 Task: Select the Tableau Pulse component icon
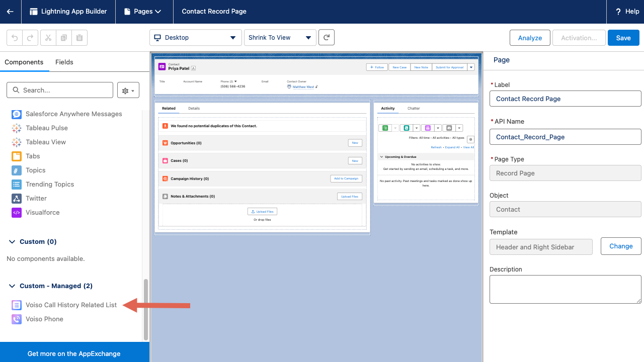17,128
